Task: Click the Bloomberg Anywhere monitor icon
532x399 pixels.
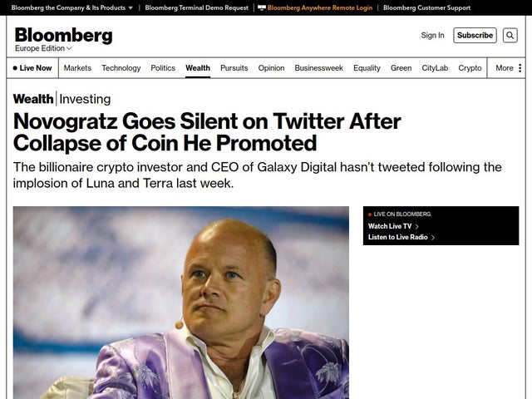Action: (x=262, y=7)
